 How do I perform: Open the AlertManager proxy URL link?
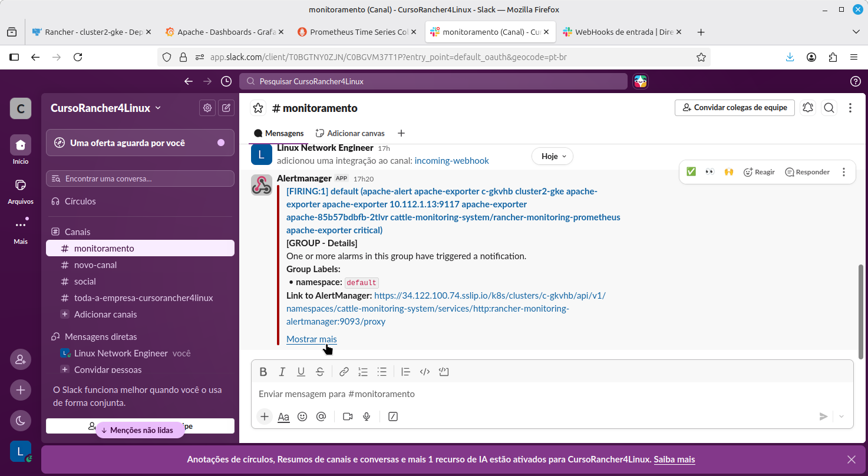[x=446, y=309]
